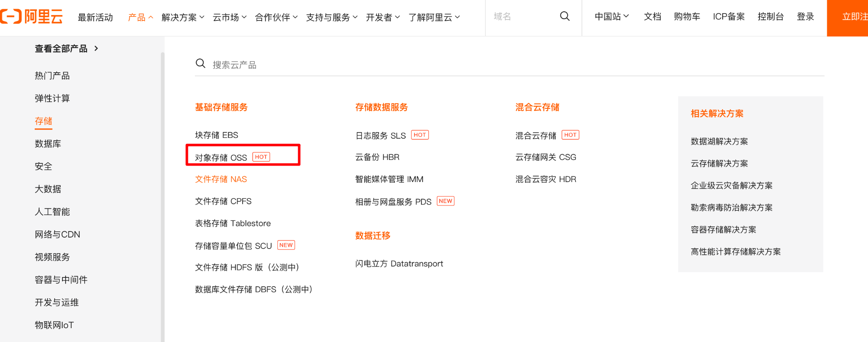Open 勒索病毒防治解决方案 link
Screen dimensions: 868x342
click(732, 208)
